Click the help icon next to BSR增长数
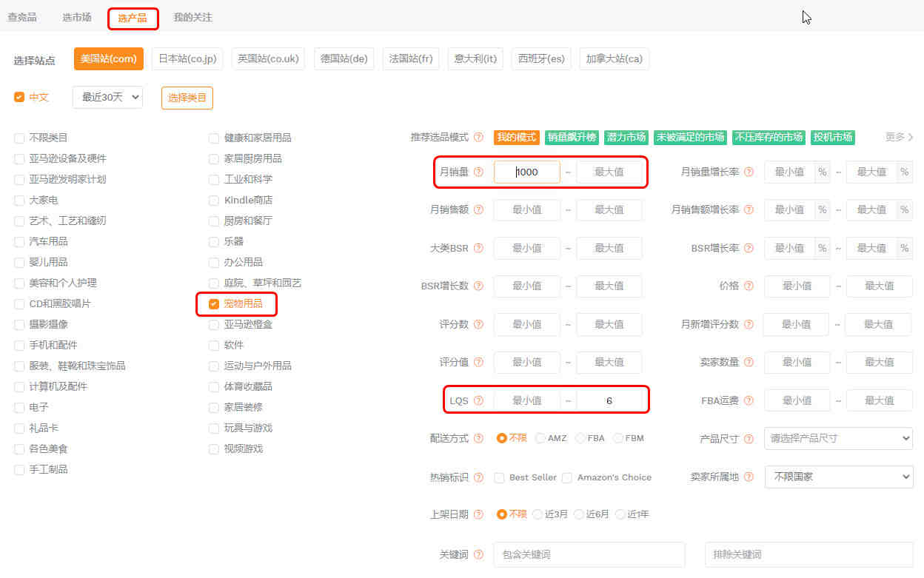The image size is (924, 578). (x=478, y=286)
